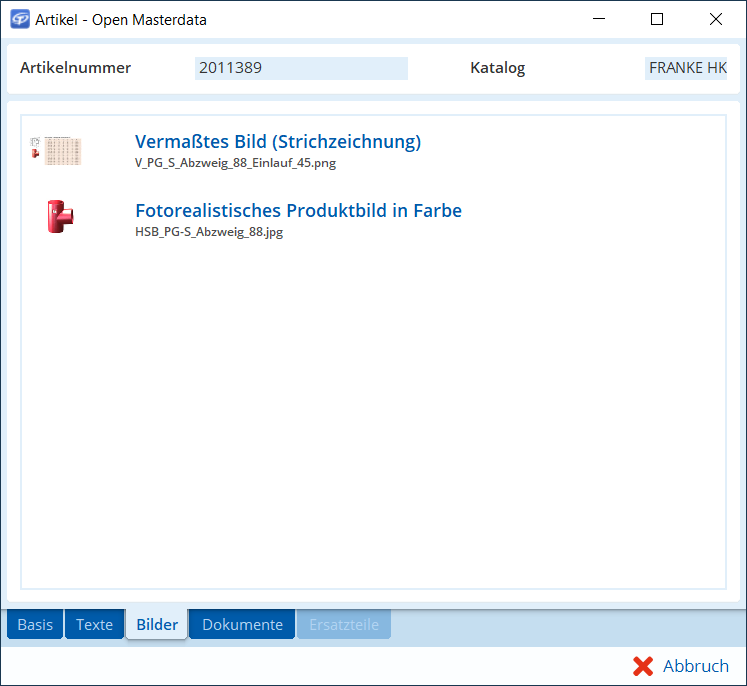Click the Katalog field showing FRANKE HK
Image resolution: width=747 pixels, height=686 pixels.
pos(687,68)
